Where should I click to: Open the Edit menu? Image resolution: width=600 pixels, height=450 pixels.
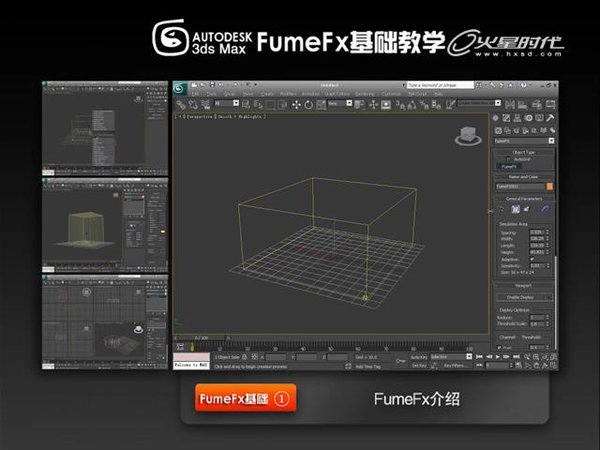click(x=195, y=94)
